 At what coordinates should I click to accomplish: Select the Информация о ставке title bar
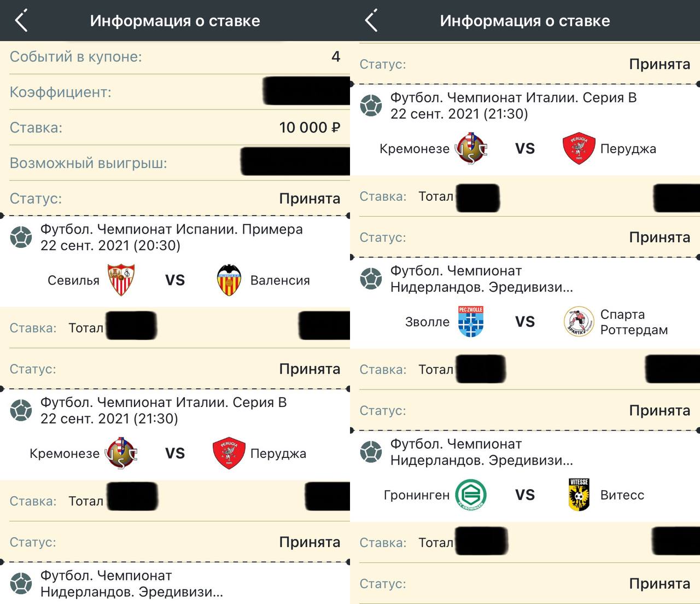175,21
